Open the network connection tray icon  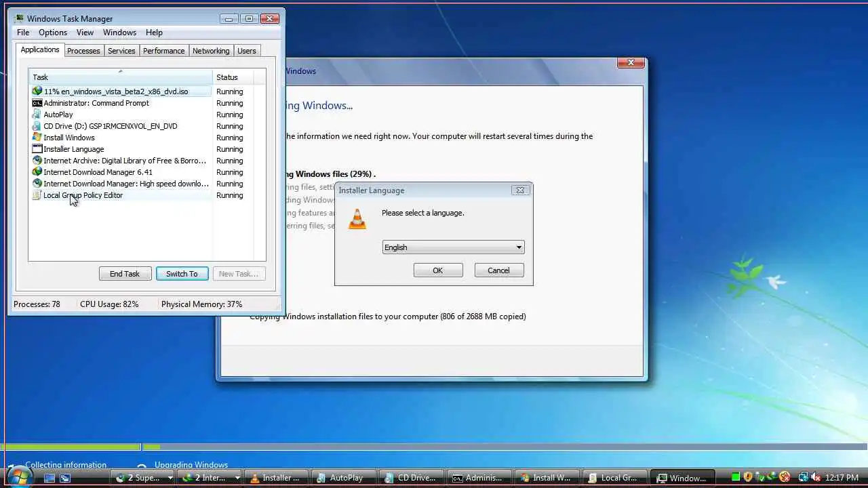point(803,478)
